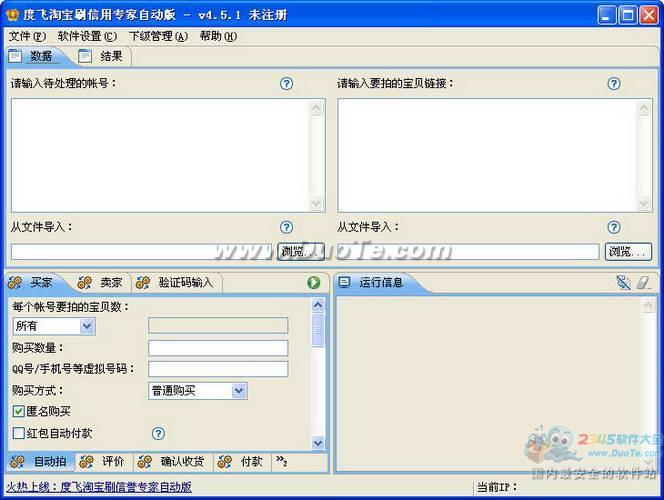
Task: Click help icon beside account input label
Action: click(x=286, y=83)
